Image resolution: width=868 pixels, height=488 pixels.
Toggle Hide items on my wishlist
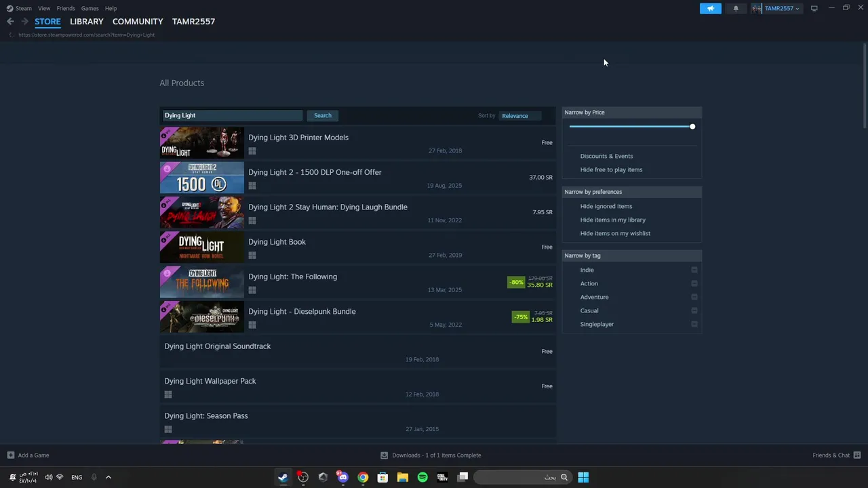tap(615, 233)
